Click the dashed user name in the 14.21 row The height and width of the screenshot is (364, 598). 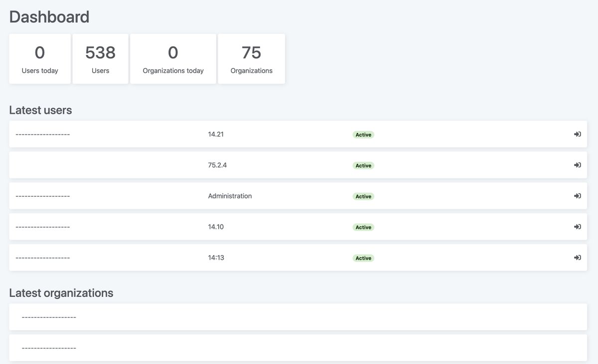pos(43,134)
